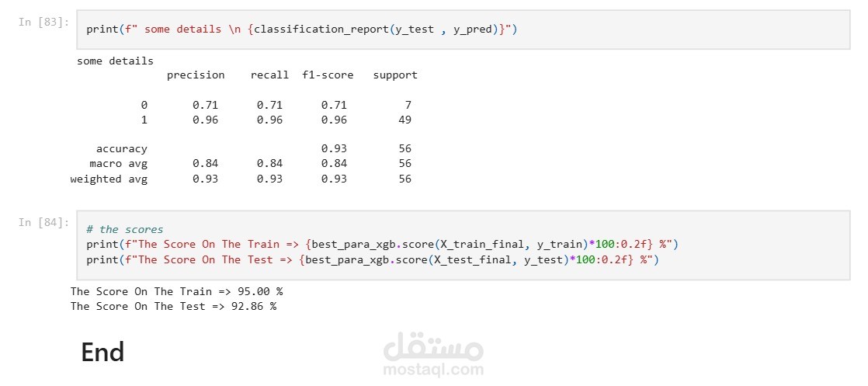
Task: Open the mostaql.com watermark link
Action: [x=433, y=370]
